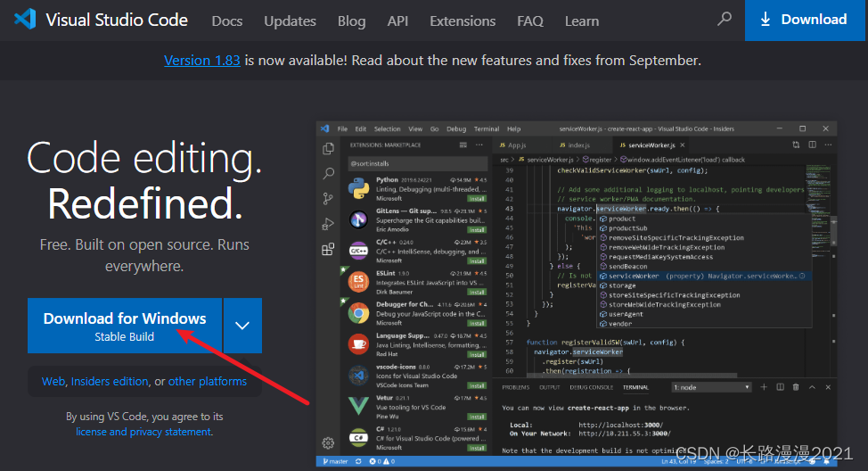The width and height of the screenshot is (868, 471).
Task: Open the Terminal menu in the editor
Action: pyautogui.click(x=486, y=128)
